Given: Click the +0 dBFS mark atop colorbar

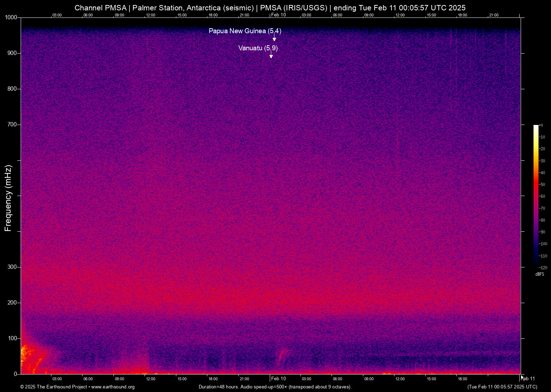Looking at the screenshot, I should pos(541,125).
